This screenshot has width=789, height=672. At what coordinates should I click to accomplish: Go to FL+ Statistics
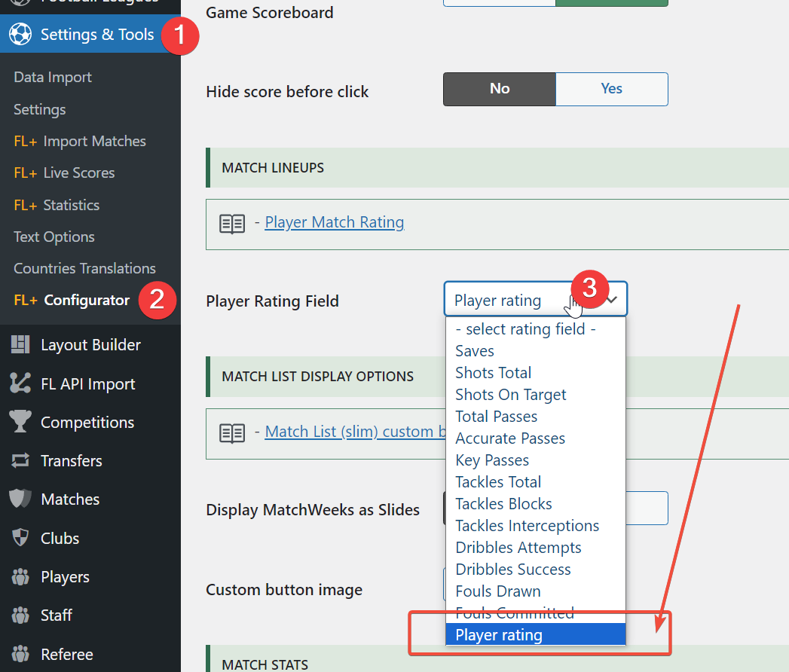57,205
